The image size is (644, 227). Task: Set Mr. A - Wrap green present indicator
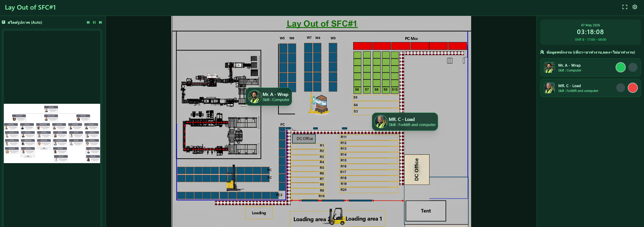621,67
